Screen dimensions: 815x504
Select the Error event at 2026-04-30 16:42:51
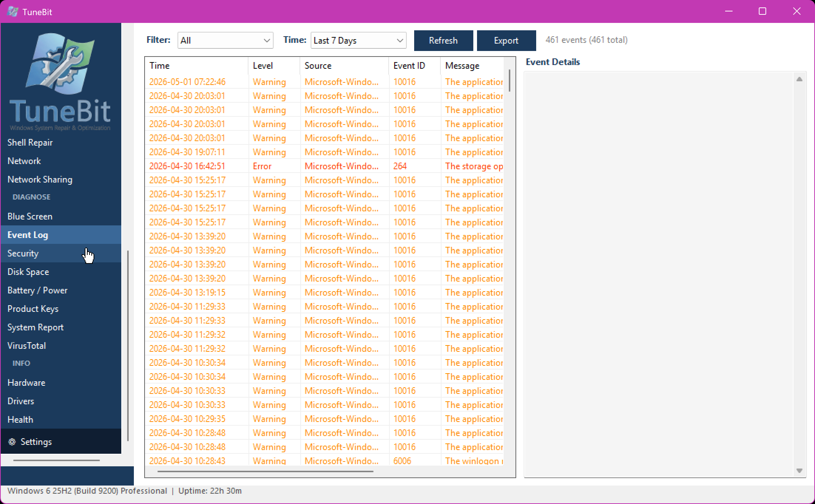click(324, 166)
